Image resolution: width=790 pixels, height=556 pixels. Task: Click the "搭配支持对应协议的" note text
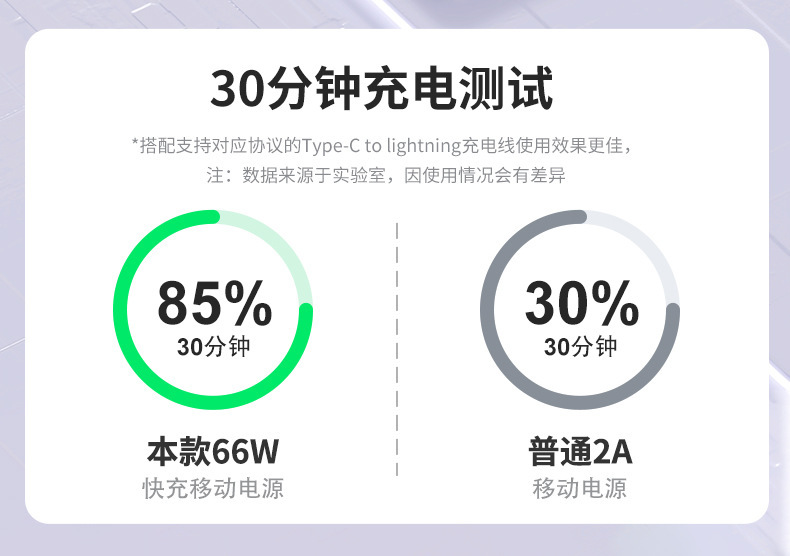point(212,146)
